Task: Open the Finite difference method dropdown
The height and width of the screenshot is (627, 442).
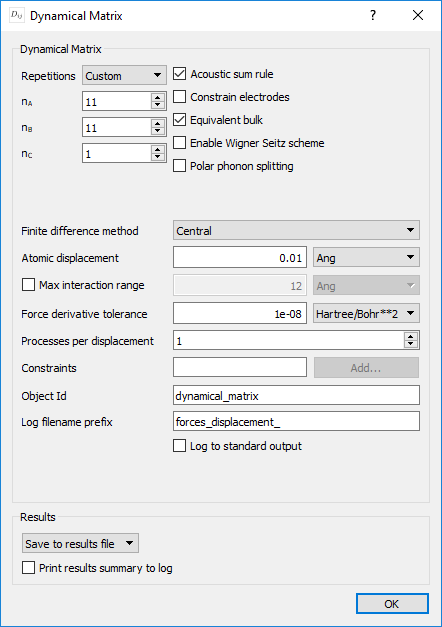Action: pos(296,230)
